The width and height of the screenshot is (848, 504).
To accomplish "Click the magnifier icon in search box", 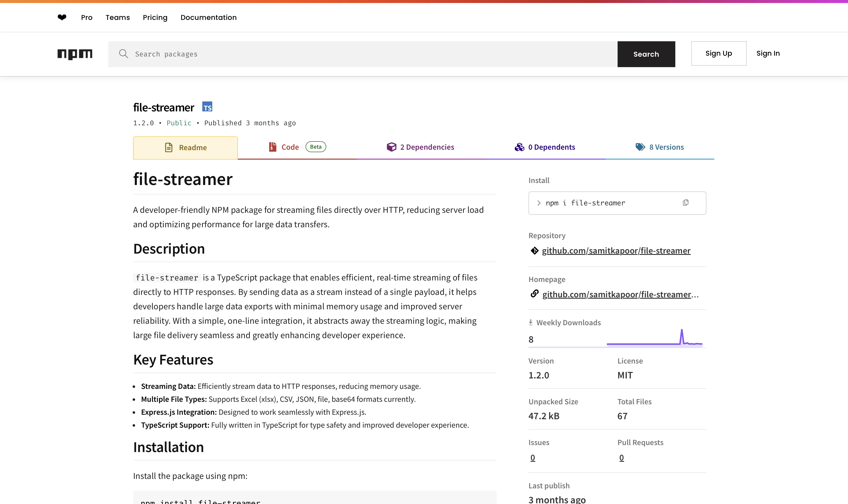I will 123,54.
